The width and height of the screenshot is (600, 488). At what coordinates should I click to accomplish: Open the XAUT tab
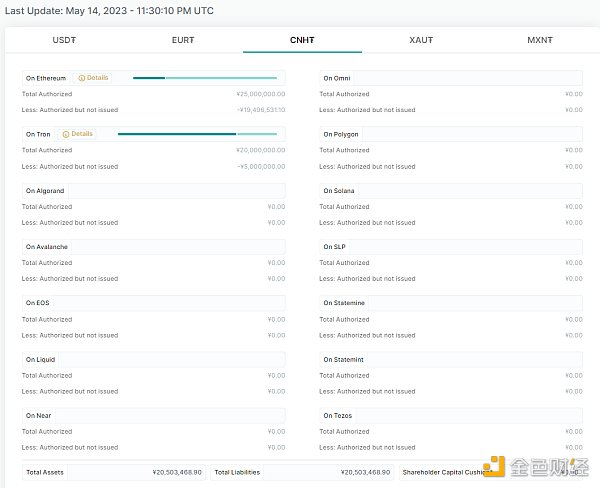point(421,40)
